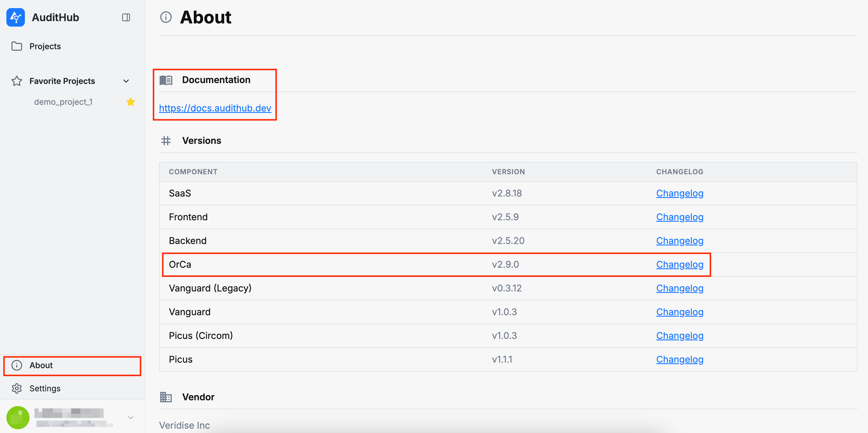Click the Projects folder icon
The image size is (868, 433).
click(x=16, y=46)
